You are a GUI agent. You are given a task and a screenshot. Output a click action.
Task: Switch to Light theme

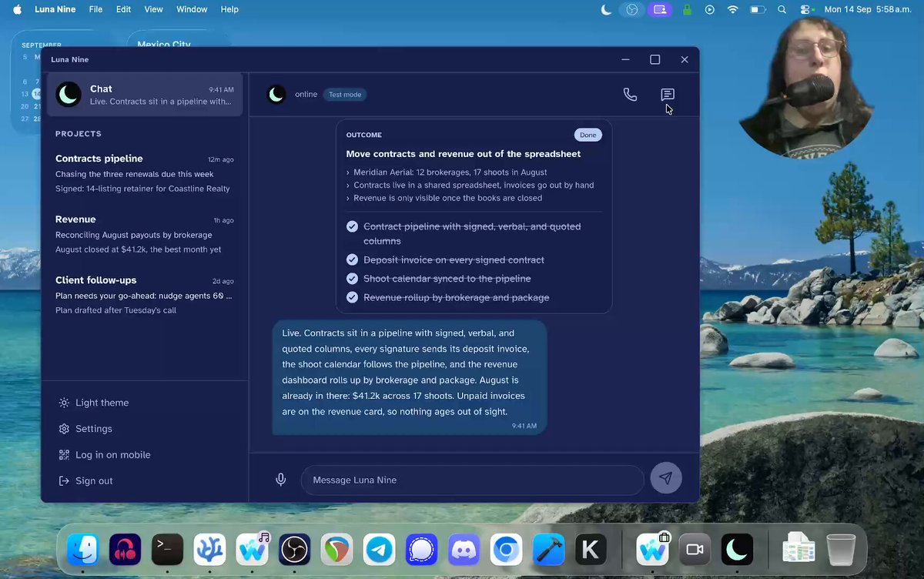[x=93, y=403]
